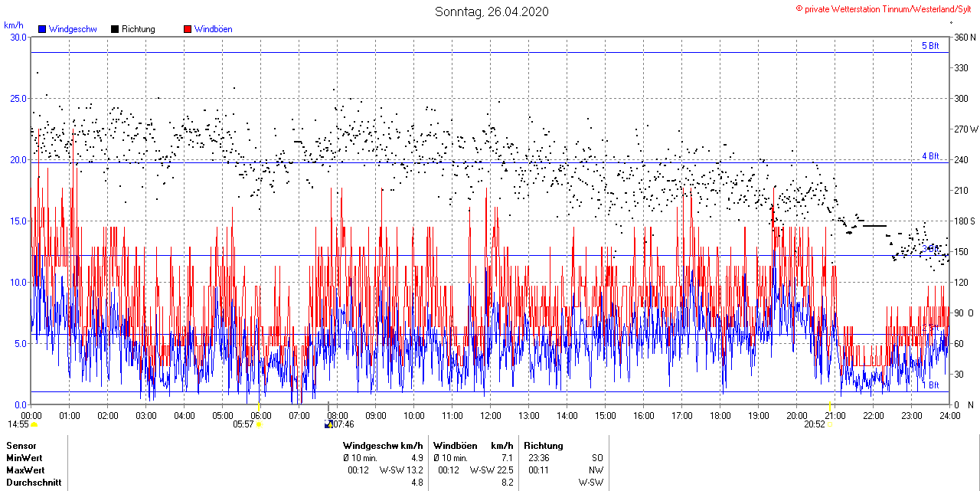This screenshot has width=980, height=491.
Task: Click the moon icon beside 14:55
Action: click(x=34, y=424)
